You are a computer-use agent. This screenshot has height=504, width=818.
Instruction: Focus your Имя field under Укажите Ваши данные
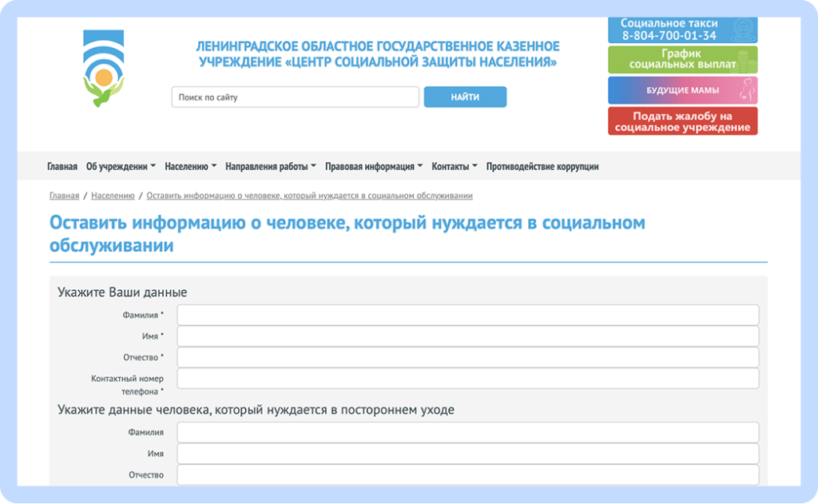pyautogui.click(x=468, y=336)
